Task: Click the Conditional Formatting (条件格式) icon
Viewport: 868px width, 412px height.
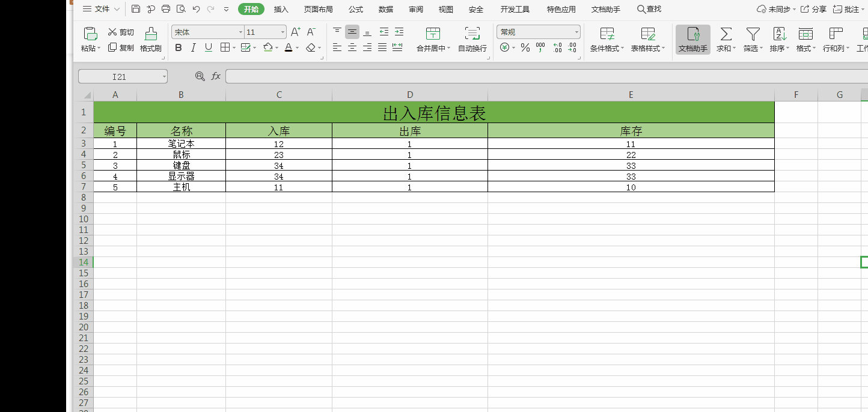Action: (607, 34)
